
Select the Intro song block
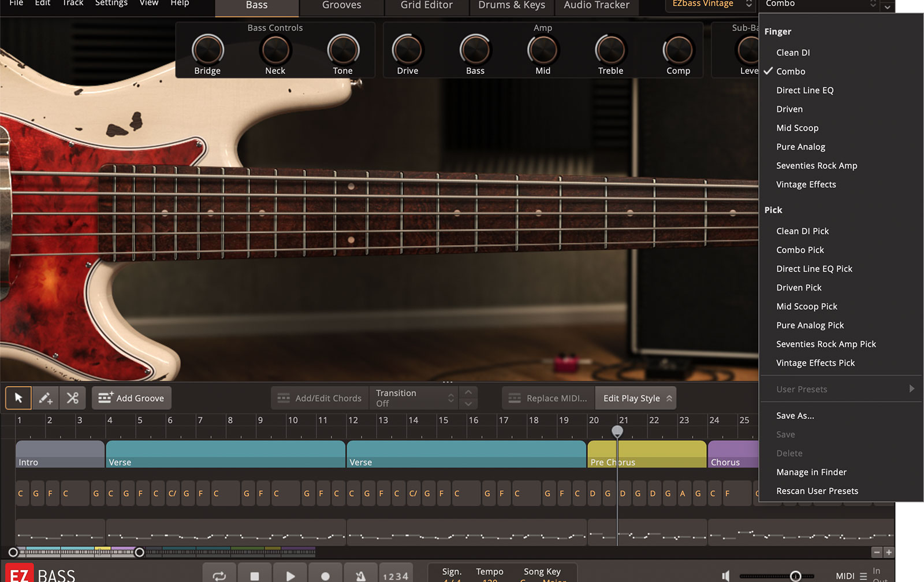60,454
